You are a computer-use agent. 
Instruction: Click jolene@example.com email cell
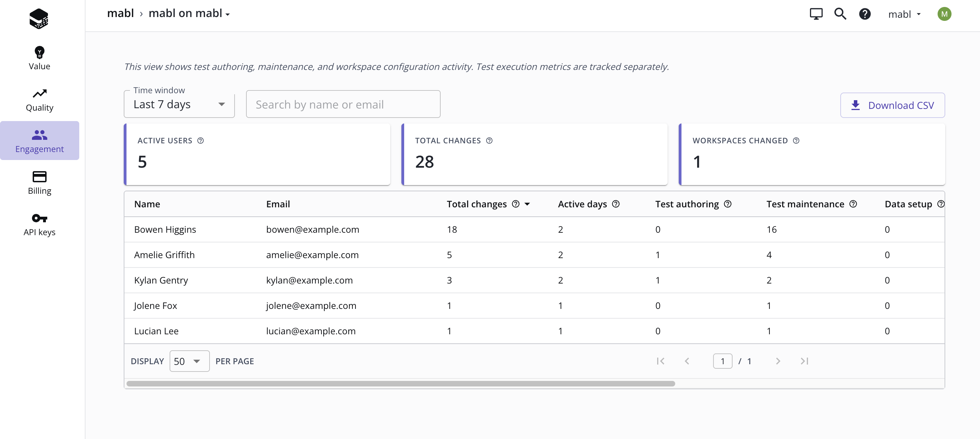[311, 306]
